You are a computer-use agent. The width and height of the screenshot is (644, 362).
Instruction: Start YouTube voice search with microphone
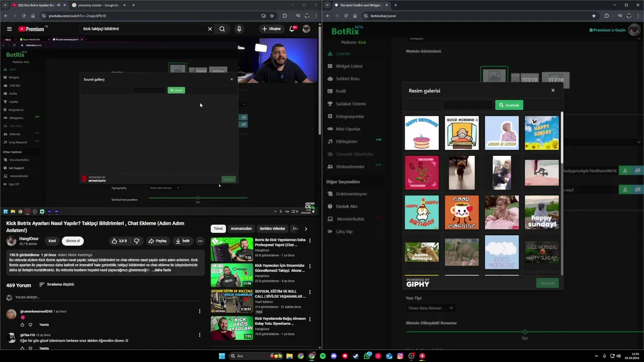point(239,29)
